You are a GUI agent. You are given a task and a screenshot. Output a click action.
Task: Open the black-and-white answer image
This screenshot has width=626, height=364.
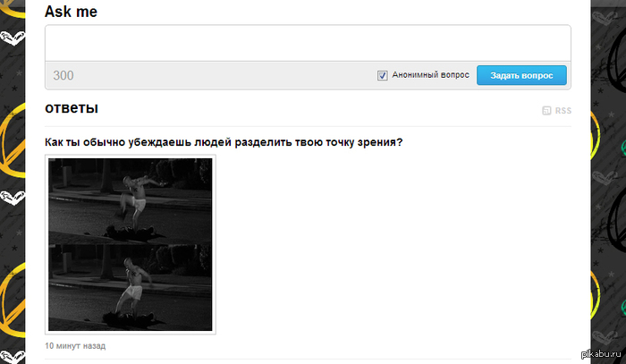[x=131, y=244]
